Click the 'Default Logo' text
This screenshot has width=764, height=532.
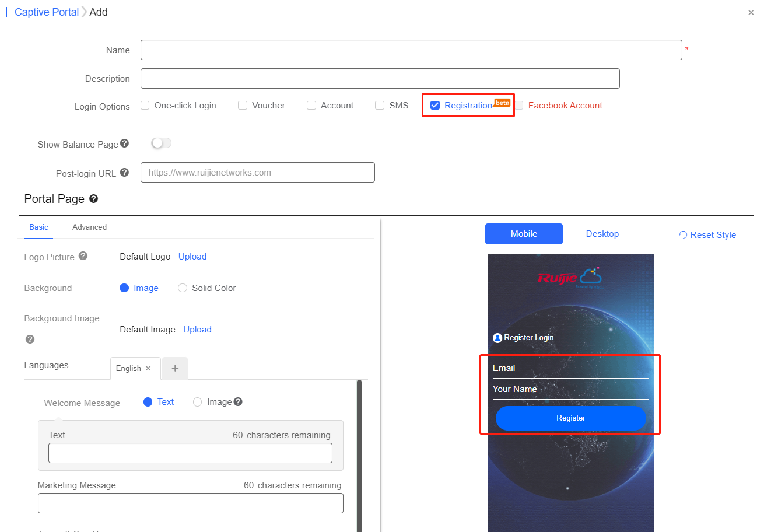[145, 257]
